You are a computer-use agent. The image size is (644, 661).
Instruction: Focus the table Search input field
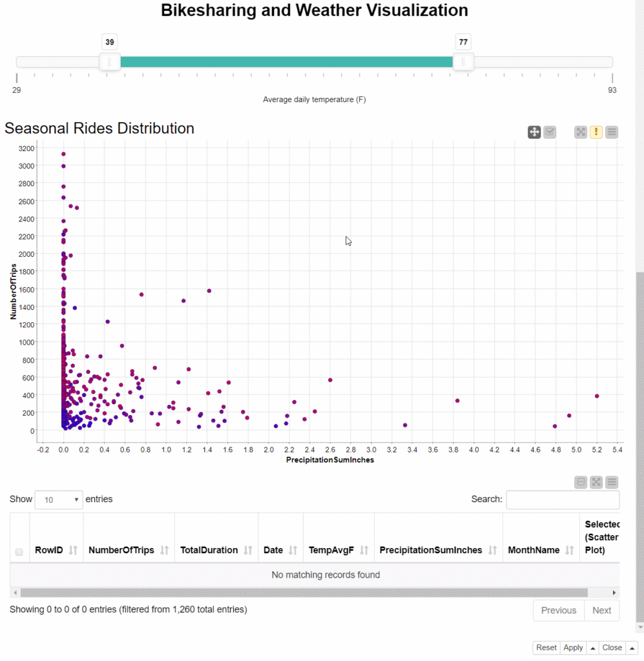(x=563, y=500)
